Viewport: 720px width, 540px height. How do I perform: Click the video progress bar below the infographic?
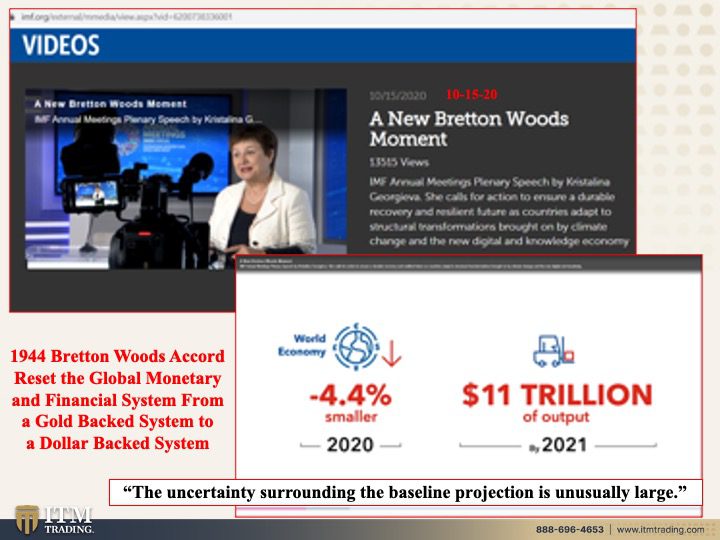(468, 508)
